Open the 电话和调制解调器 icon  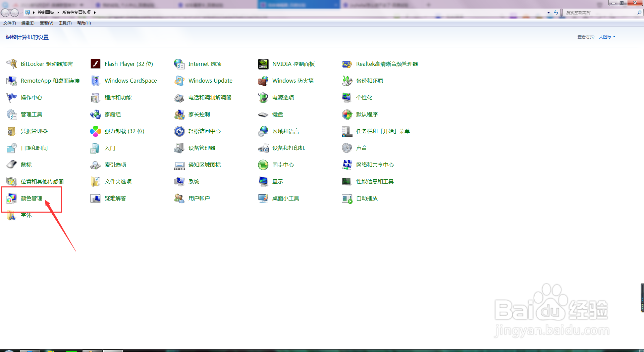pos(179,97)
